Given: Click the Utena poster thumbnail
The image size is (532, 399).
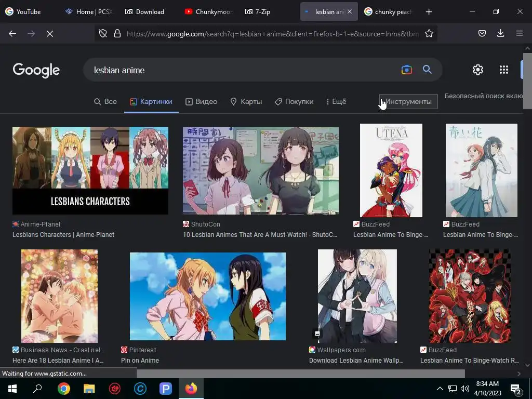Looking at the screenshot, I should tap(391, 170).
